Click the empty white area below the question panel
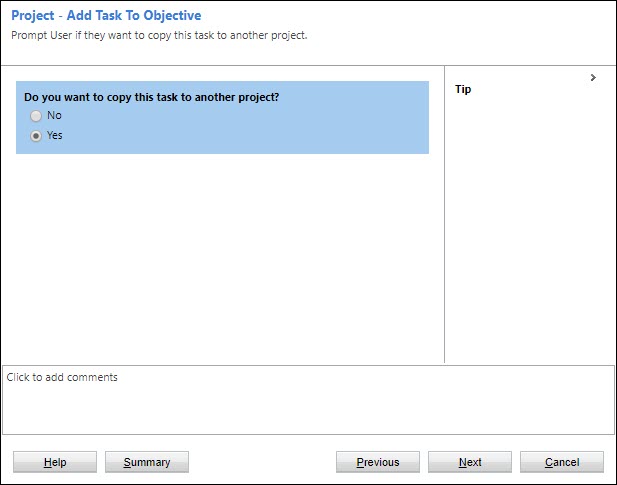617x485 pixels. coord(222,260)
